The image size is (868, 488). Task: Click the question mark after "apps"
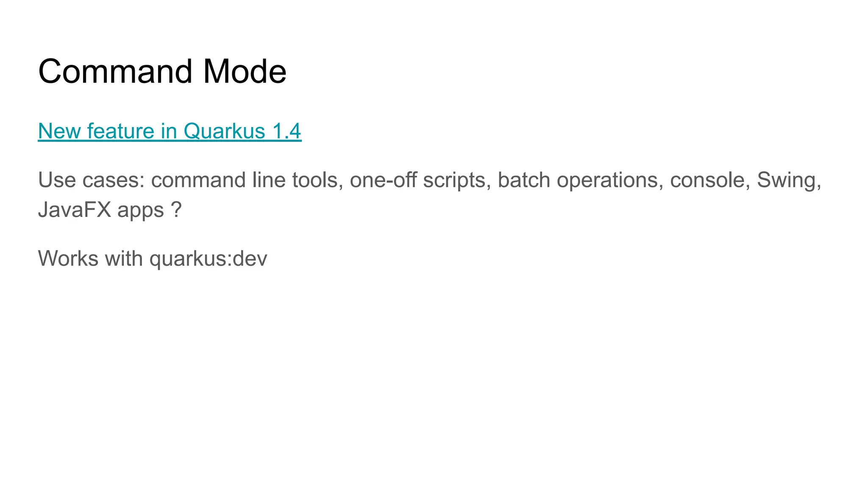click(176, 210)
